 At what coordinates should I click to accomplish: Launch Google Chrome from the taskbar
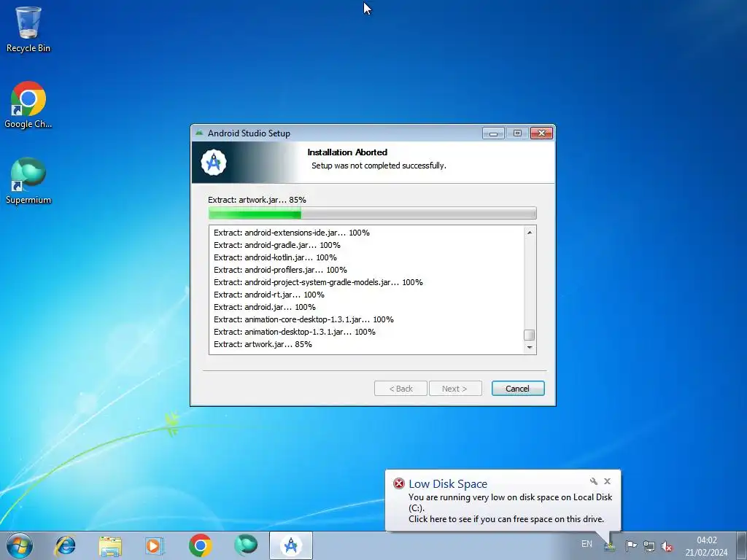point(200,545)
